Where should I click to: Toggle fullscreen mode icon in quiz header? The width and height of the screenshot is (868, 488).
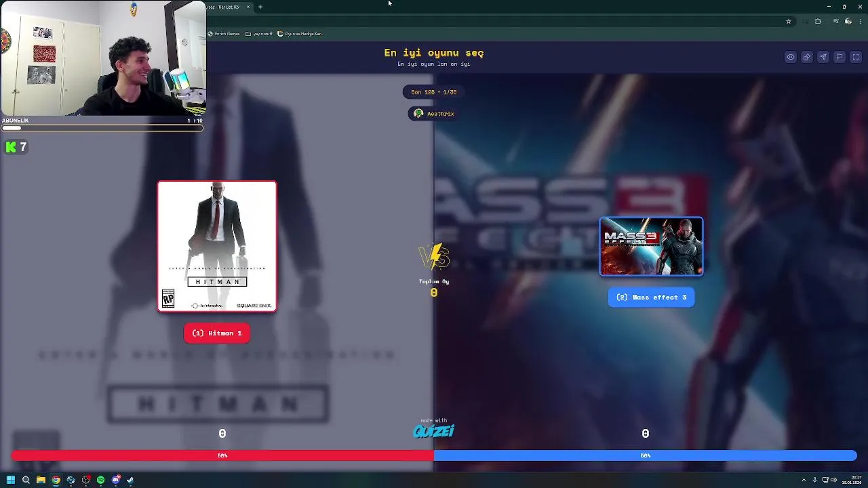[x=856, y=57]
